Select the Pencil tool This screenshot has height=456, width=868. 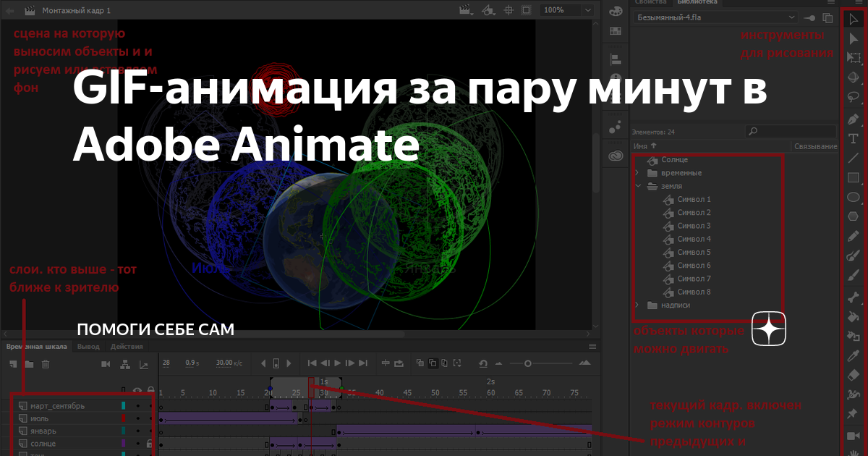point(853,237)
